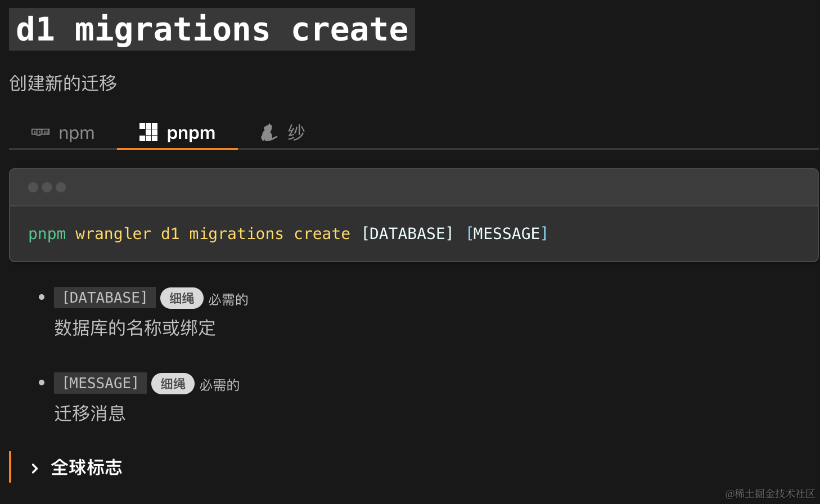
Task: Click the npm logo icon
Action: tap(40, 132)
